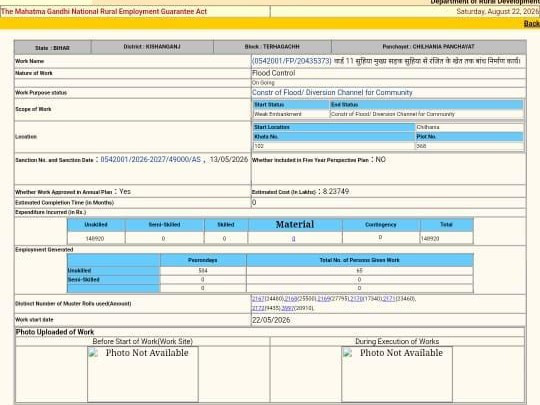Open muster roll 2170 link
540x405 pixels.
(x=356, y=299)
